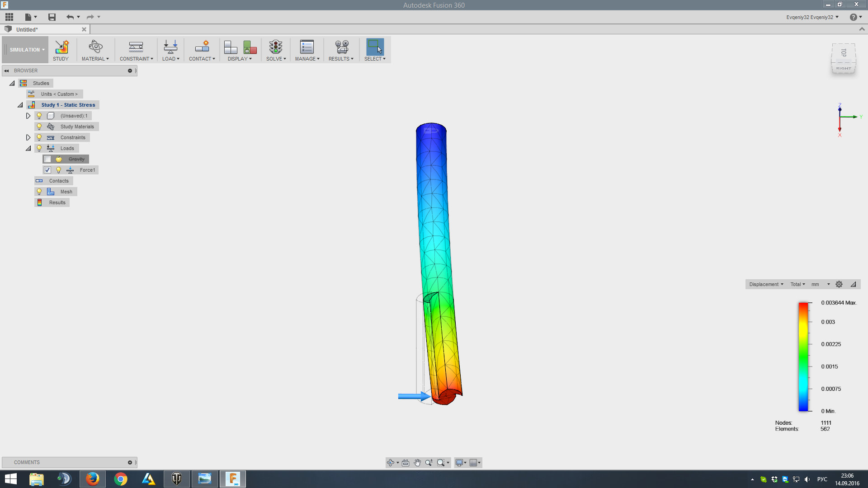Image resolution: width=868 pixels, height=488 pixels.
Task: Select the Pan hand tool
Action: [417, 462]
